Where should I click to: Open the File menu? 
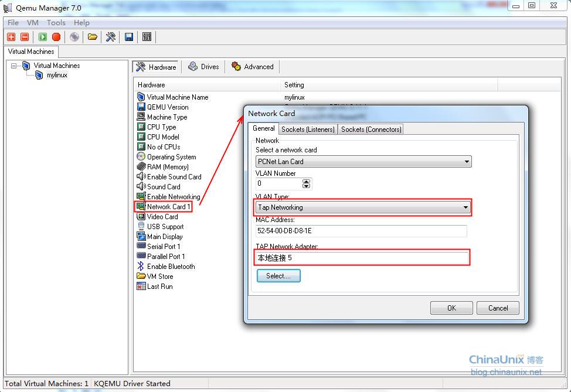[13, 23]
